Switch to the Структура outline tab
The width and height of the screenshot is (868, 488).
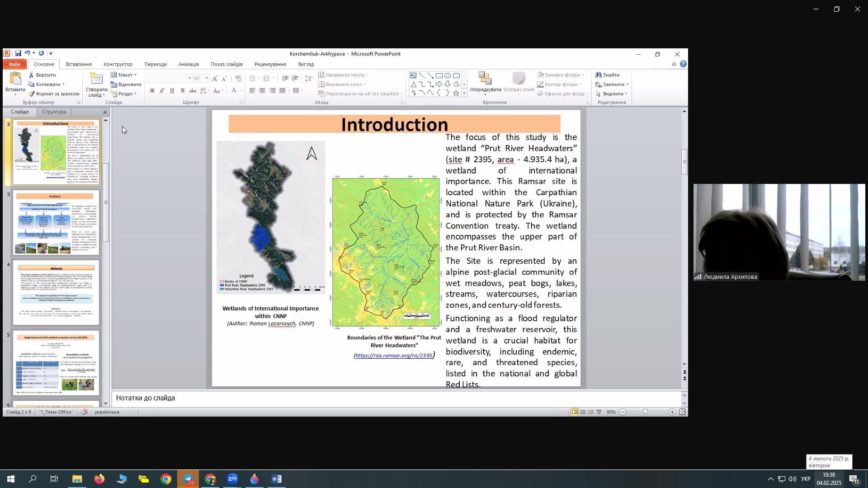tap(54, 112)
